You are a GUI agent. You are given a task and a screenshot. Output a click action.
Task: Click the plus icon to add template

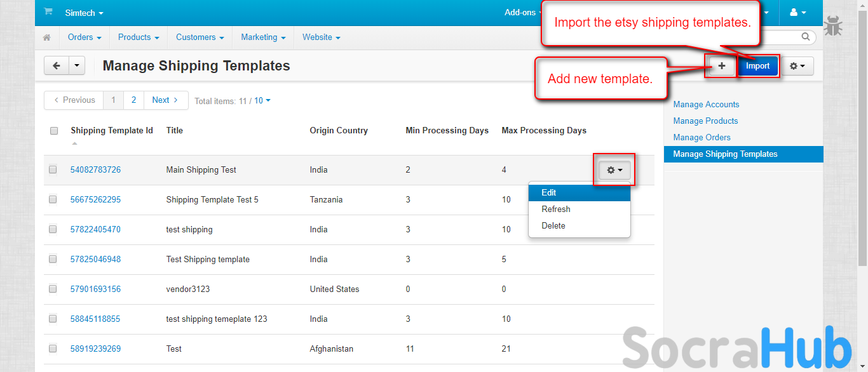721,66
